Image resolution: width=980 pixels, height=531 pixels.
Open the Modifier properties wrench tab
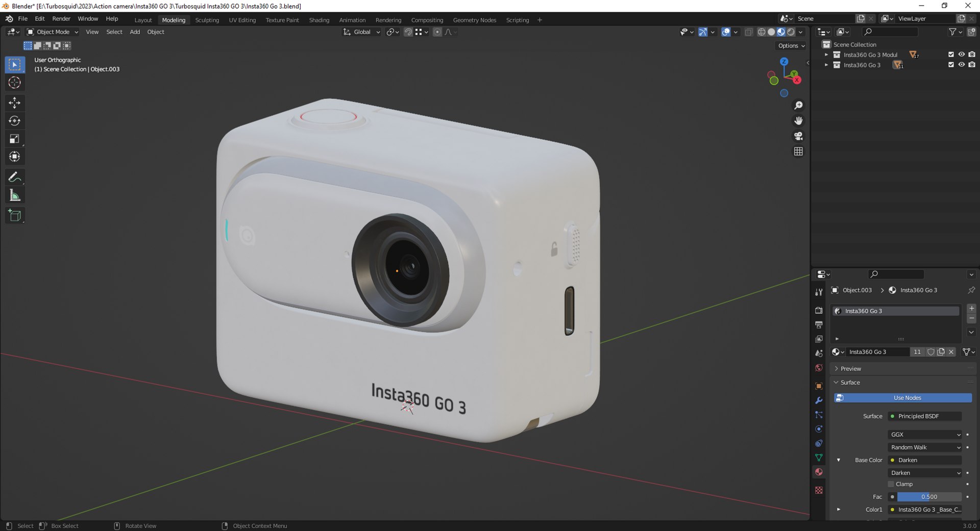pyautogui.click(x=819, y=400)
